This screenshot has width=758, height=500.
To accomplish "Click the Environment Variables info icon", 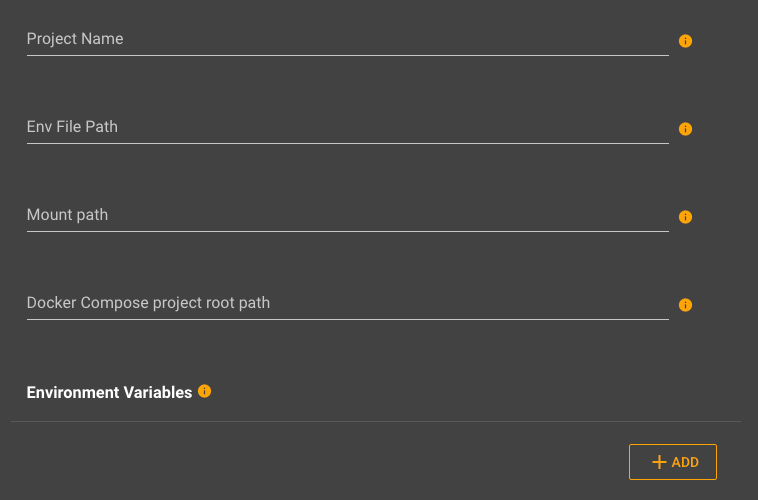I will 204,391.
